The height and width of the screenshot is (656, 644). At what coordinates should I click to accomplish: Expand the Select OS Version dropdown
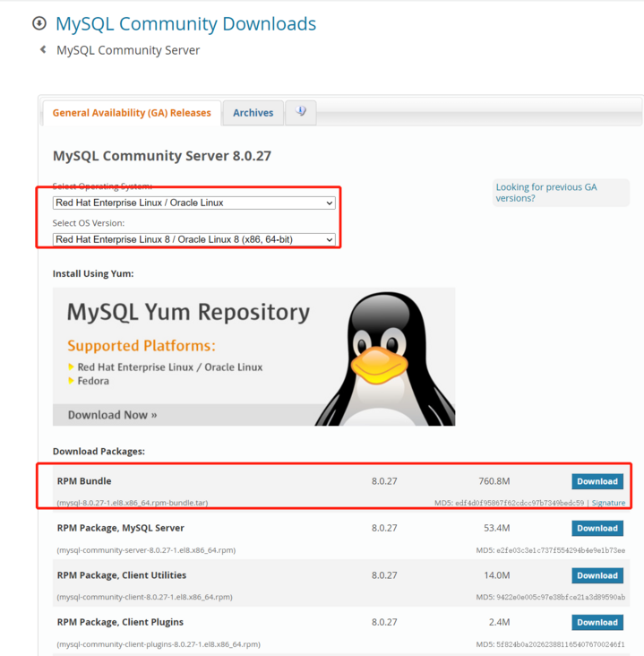pos(193,239)
